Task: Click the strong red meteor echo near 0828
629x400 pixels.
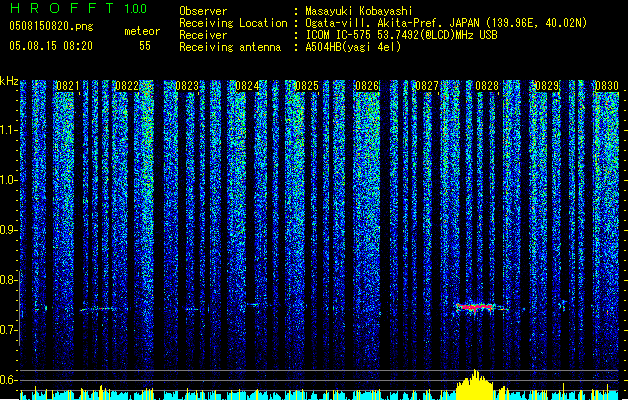Action: (x=476, y=307)
